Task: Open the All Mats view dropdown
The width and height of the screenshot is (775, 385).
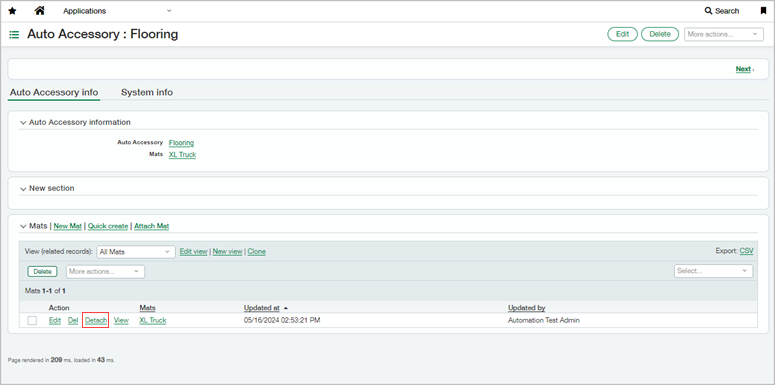Action: pyautogui.click(x=136, y=252)
